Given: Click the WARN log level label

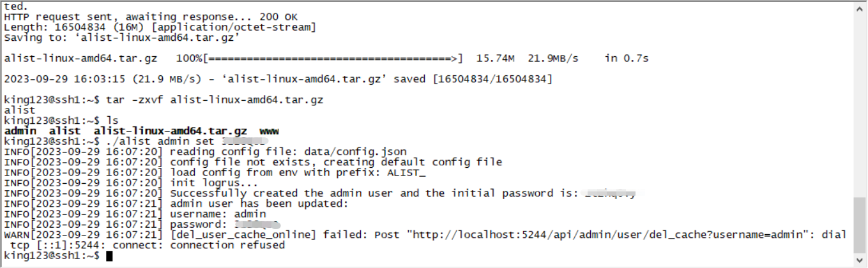Looking at the screenshot, I should coord(17,235).
